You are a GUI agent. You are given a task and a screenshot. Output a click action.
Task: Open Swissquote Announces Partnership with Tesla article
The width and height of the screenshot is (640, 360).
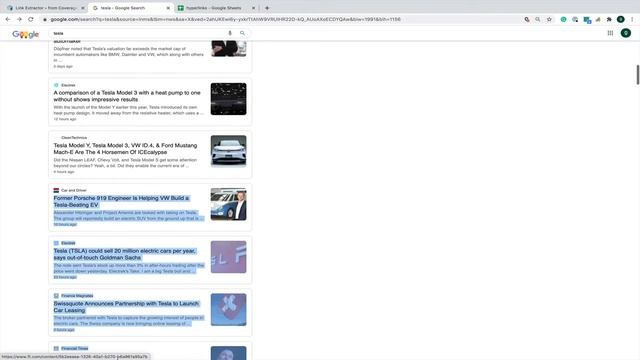pos(126,307)
